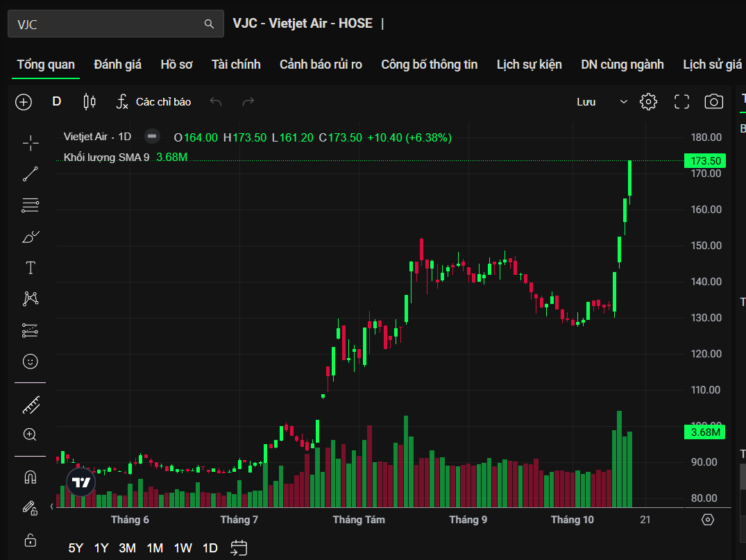Take a chart snapshot with camera icon

713,102
